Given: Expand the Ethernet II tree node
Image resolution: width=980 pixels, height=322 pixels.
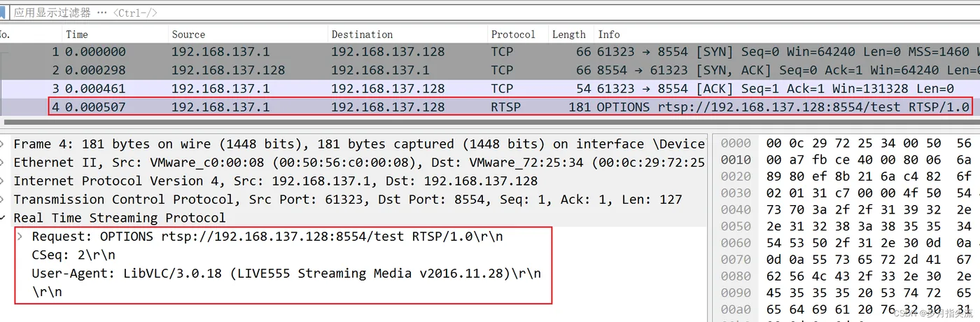Looking at the screenshot, I should pyautogui.click(x=4, y=162).
